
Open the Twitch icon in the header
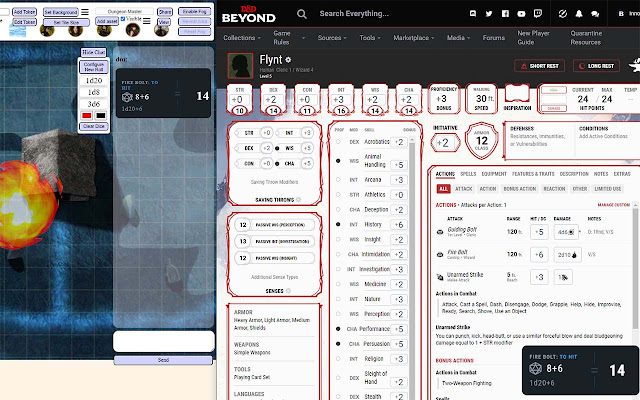coord(538,13)
